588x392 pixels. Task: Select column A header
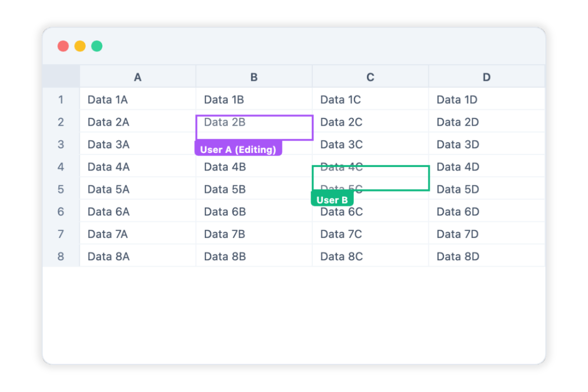138,76
